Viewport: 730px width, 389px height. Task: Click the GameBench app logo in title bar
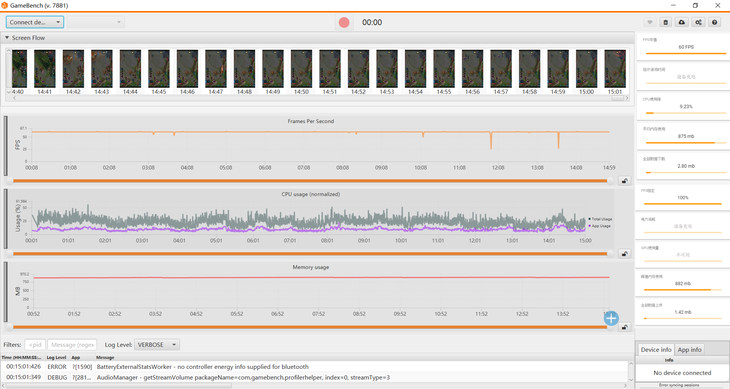[x=4, y=5]
